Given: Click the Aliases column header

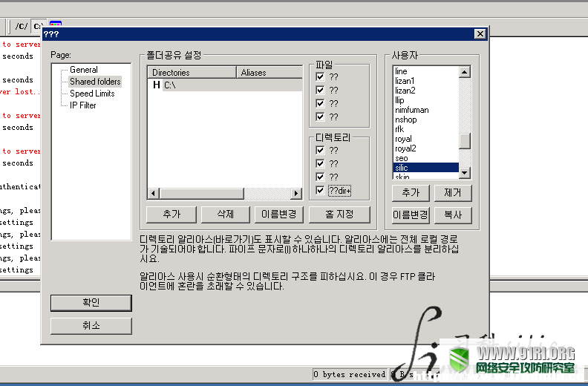Looking at the screenshot, I should tap(269, 73).
